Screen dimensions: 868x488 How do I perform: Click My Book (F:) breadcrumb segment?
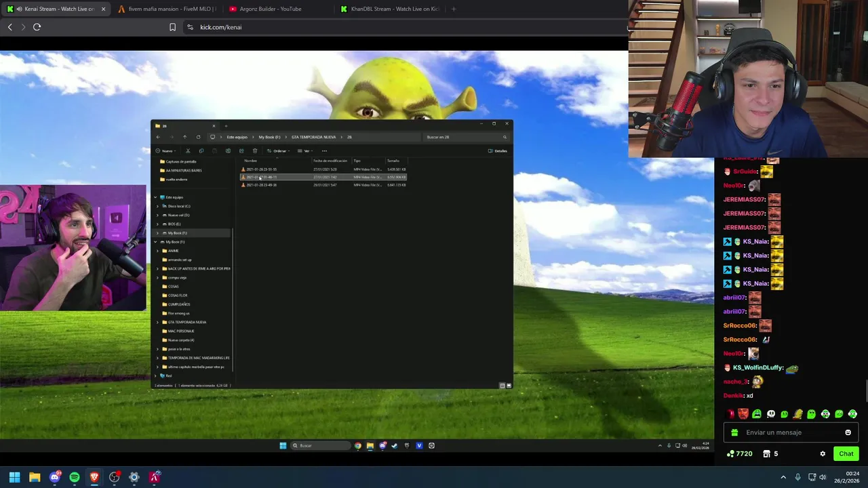click(x=269, y=137)
